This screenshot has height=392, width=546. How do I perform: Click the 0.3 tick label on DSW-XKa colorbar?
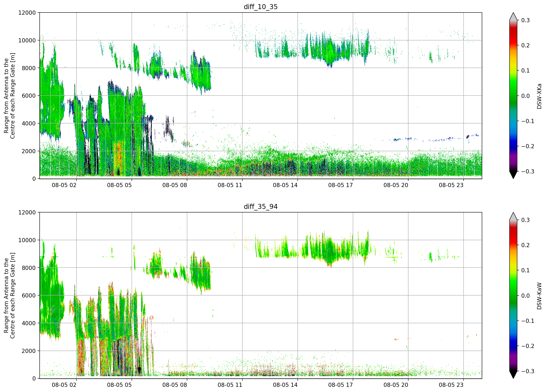pos(526,20)
